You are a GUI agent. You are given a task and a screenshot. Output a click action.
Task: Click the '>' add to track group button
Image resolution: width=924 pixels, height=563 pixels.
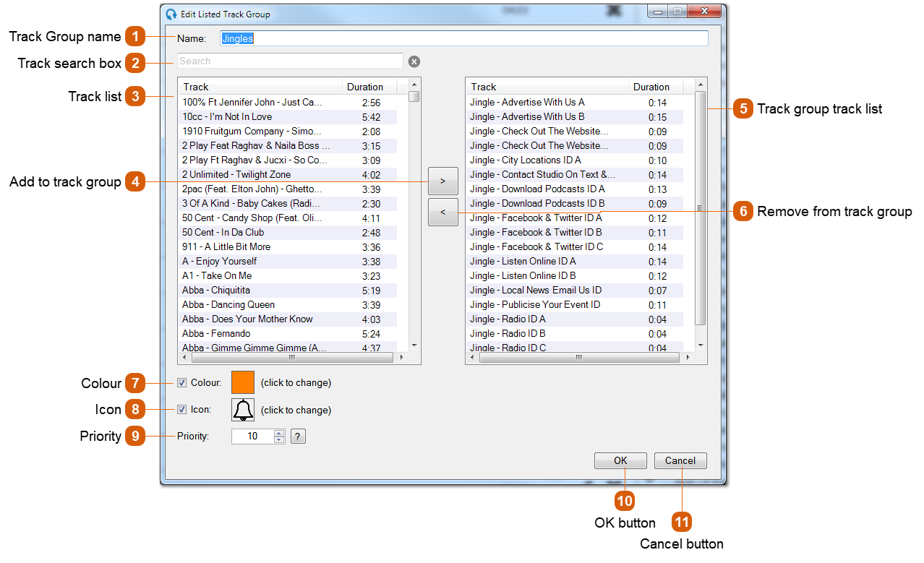[x=442, y=180]
